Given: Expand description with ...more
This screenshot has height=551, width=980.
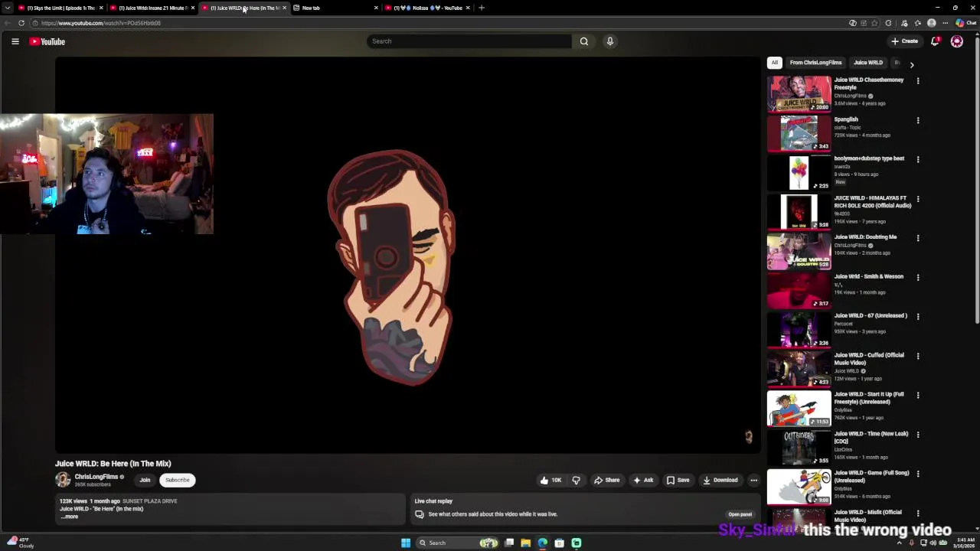Looking at the screenshot, I should [70, 517].
